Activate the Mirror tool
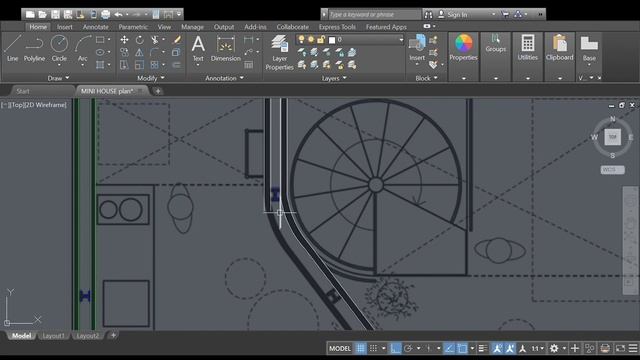 click(140, 52)
